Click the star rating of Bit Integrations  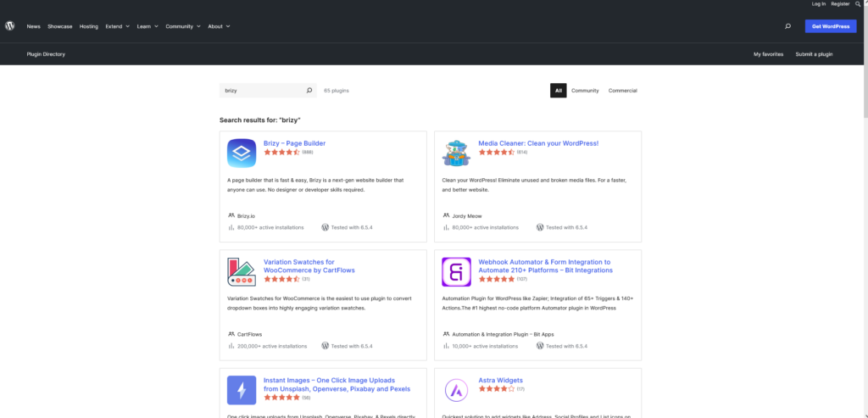tap(497, 278)
